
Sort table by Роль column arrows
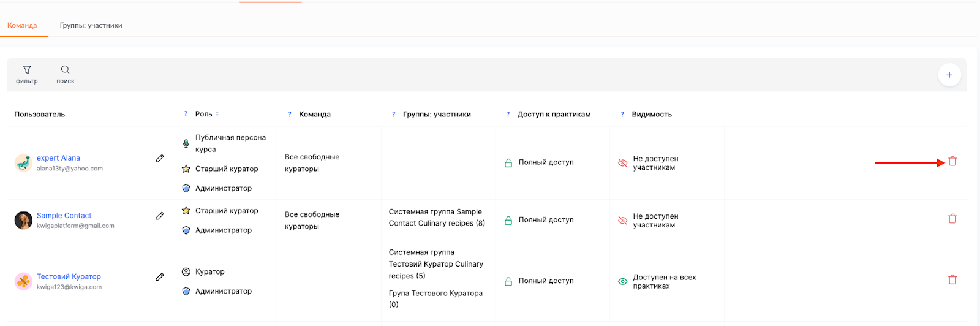(x=217, y=114)
